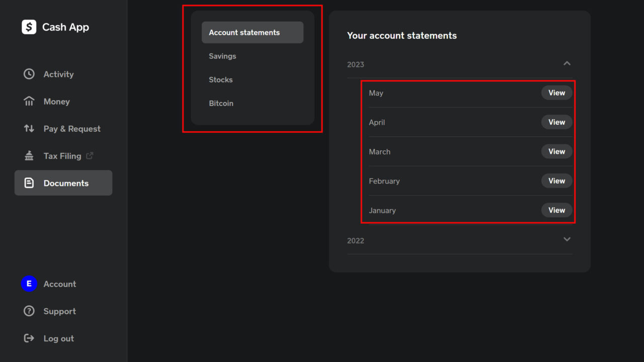View the March statement
Screen dimensions: 644x362
click(x=556, y=151)
